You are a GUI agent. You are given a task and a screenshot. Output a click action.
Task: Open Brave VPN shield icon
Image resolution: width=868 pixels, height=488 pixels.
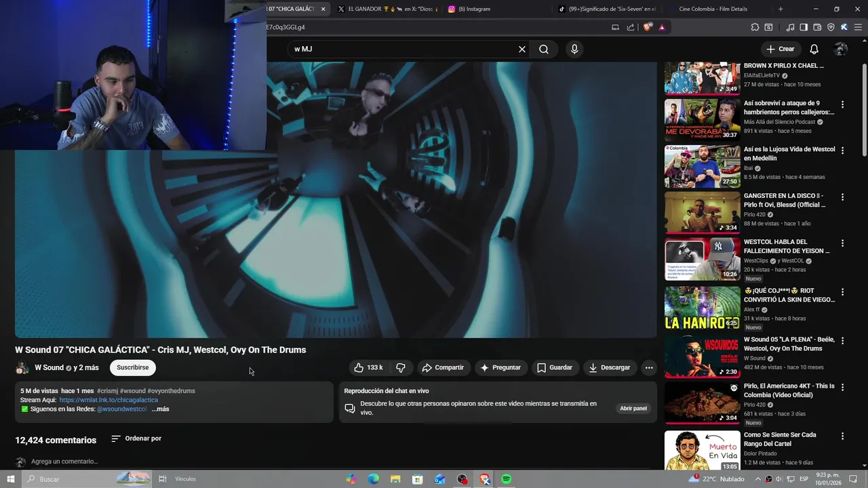tap(831, 27)
